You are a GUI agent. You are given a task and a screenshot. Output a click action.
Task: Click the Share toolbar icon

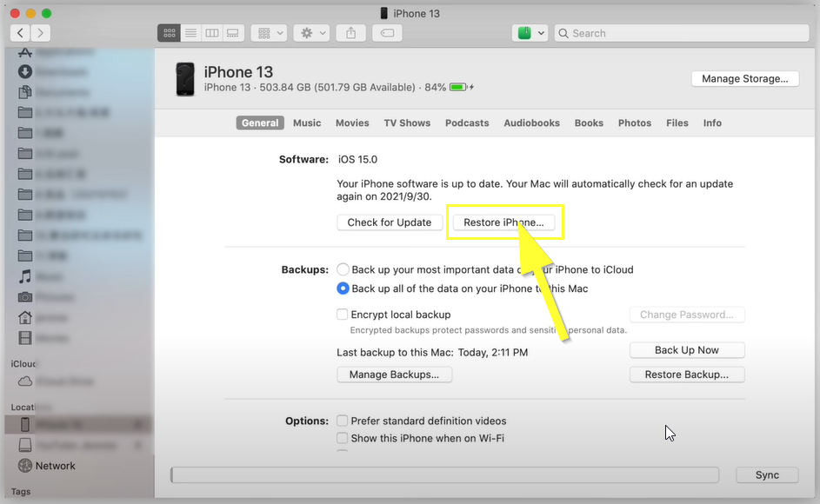click(351, 33)
